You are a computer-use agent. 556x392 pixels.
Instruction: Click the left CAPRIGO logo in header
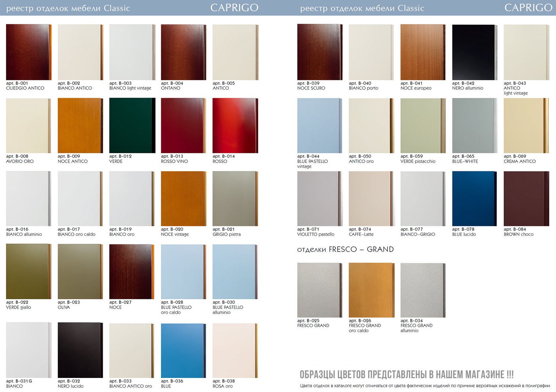click(x=234, y=8)
